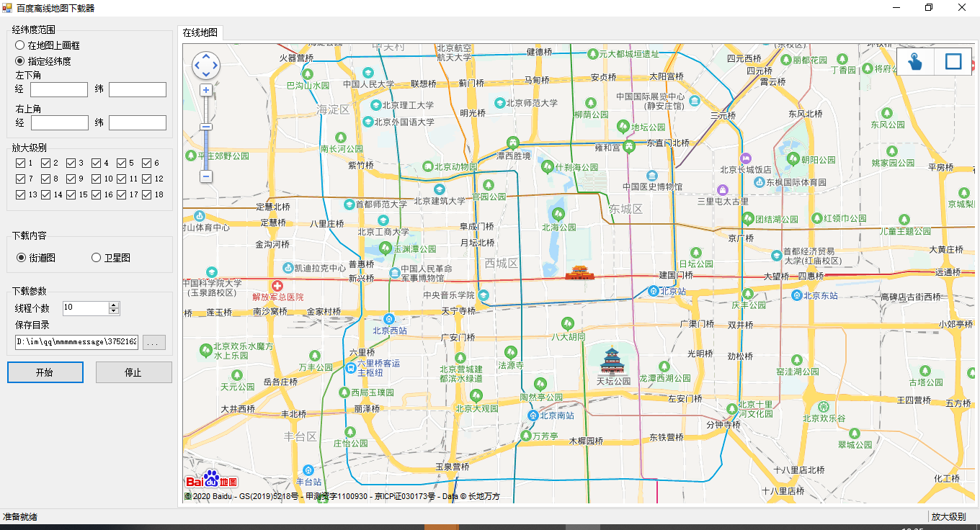Click the 开始 button to start download
Image resolution: width=980 pixels, height=530 pixels.
pyautogui.click(x=45, y=372)
